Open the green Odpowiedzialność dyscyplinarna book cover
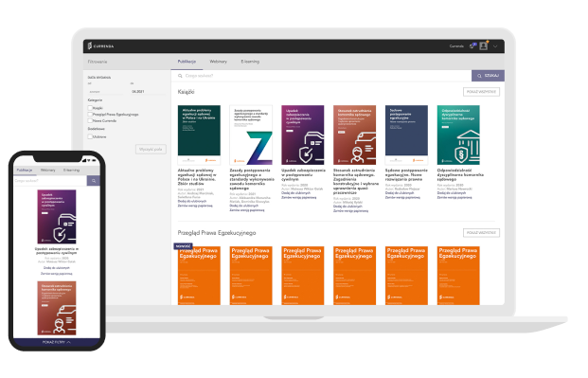The image size is (588, 378). pyautogui.click(x=458, y=135)
